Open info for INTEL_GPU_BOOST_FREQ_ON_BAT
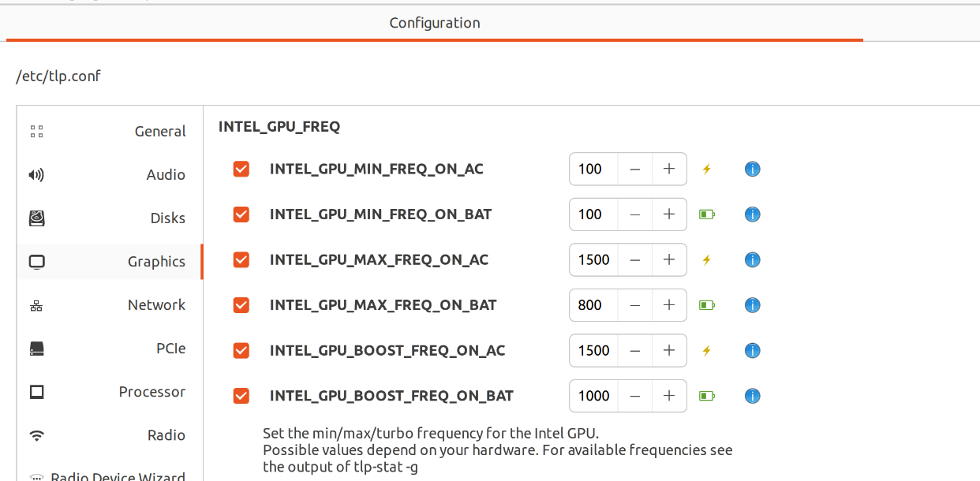Image resolution: width=980 pixels, height=481 pixels. [753, 396]
